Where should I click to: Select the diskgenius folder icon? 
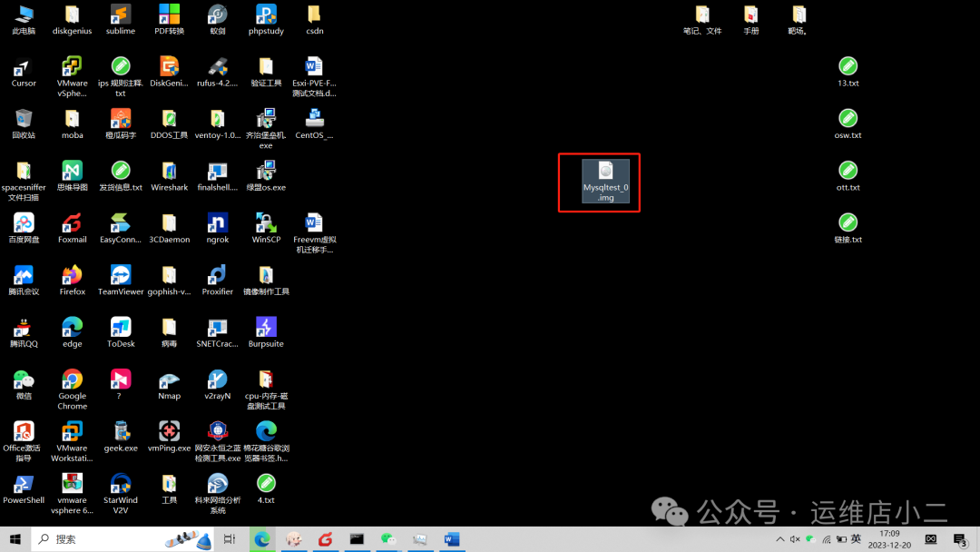coord(72,20)
